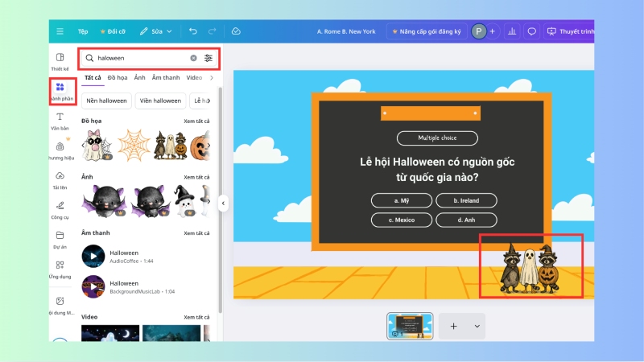The image size is (644, 362).
Task: Click the Undo arrow icon
Action: click(192, 31)
